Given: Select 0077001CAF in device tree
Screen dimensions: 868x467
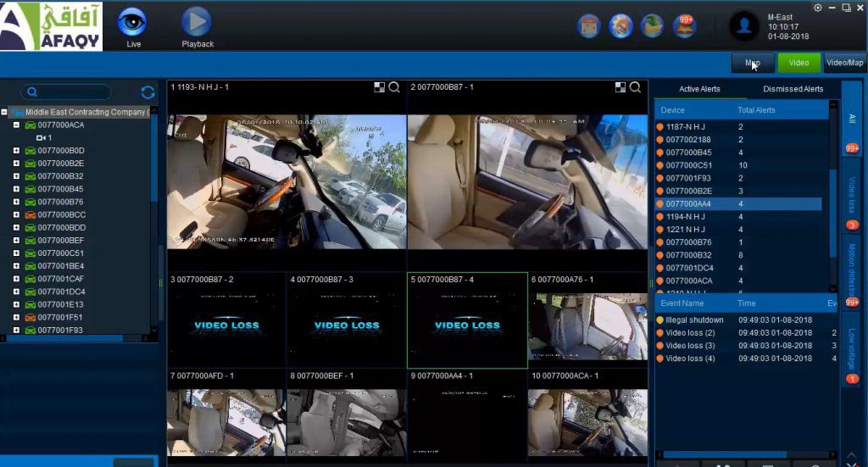Looking at the screenshot, I should pos(61,279).
